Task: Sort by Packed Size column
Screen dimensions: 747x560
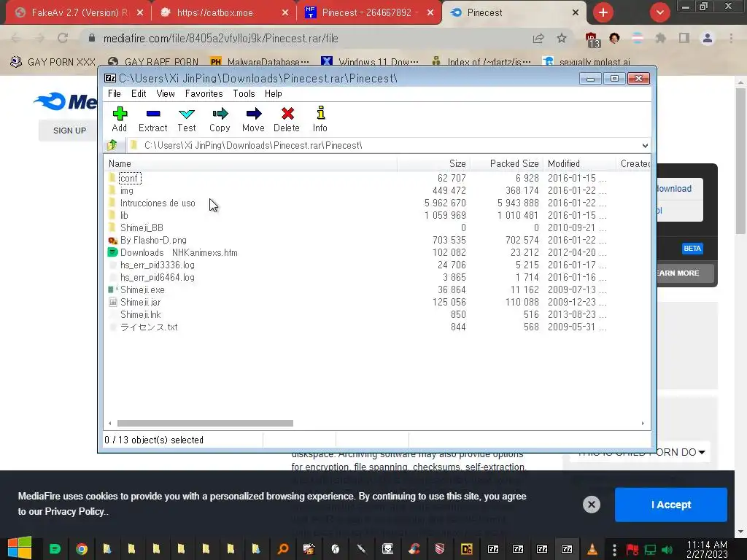Action: point(507,163)
